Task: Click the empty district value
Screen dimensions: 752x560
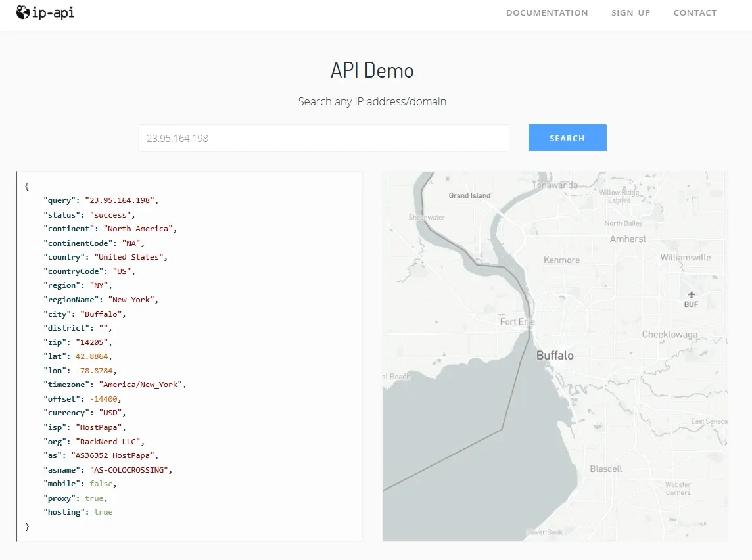Action: [x=104, y=328]
